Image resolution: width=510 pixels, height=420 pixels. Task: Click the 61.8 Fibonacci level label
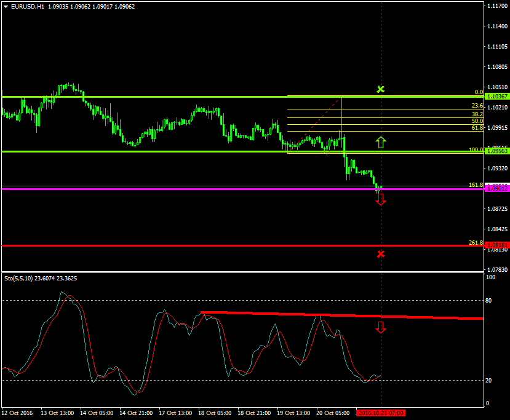pos(477,128)
